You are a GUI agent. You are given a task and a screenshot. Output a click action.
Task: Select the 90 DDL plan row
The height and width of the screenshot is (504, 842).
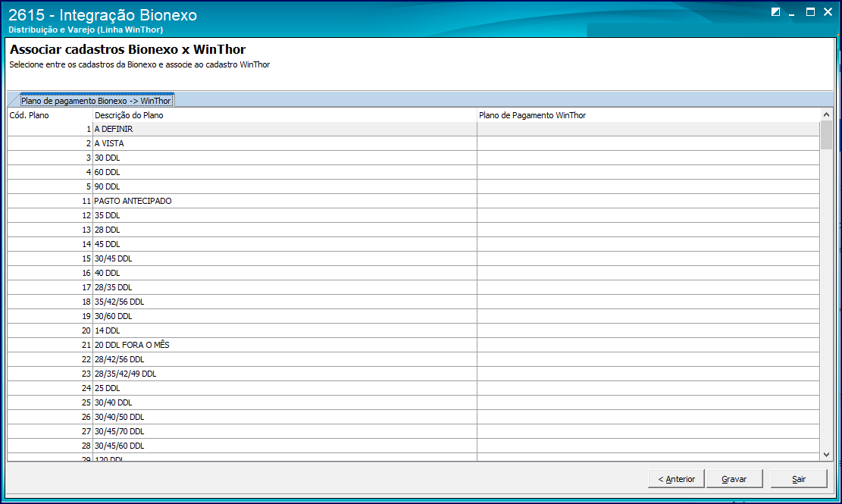pyautogui.click(x=414, y=186)
